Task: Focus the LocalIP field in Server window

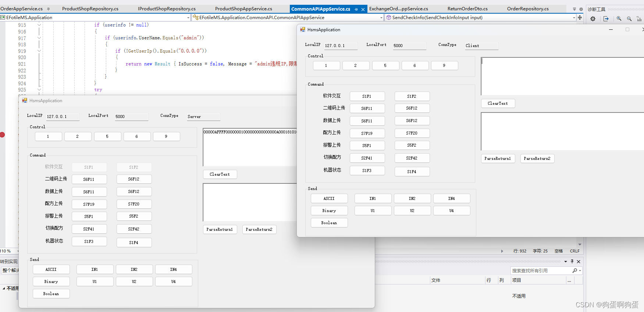Action: pos(63,116)
